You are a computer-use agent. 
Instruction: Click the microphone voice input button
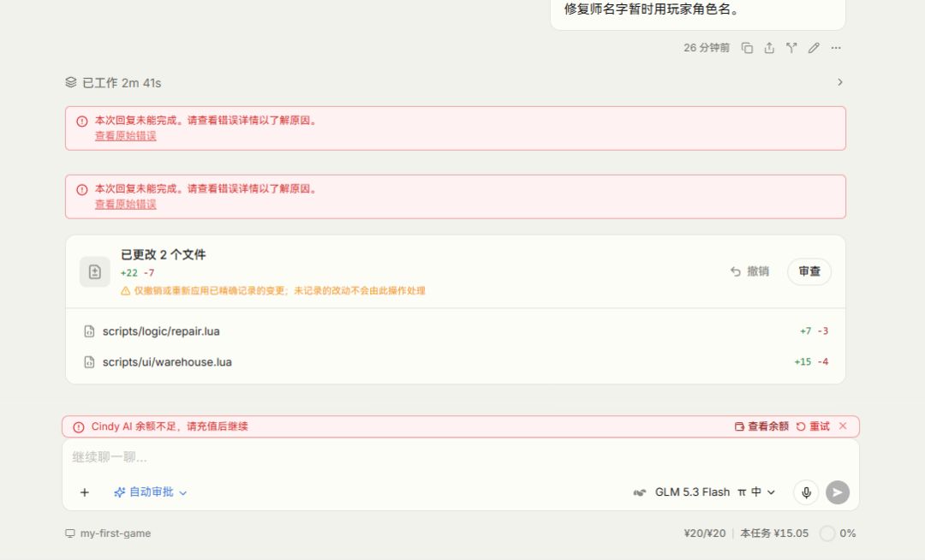(x=806, y=492)
